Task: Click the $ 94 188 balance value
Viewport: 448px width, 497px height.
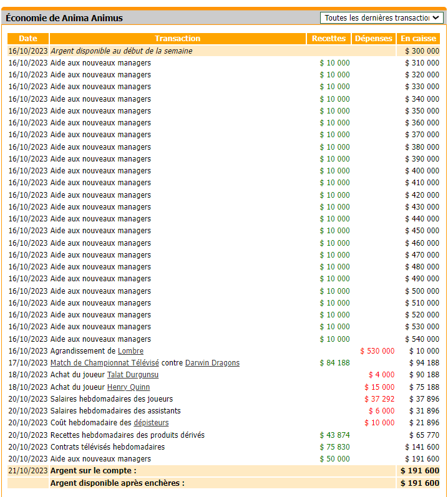Action: click(x=424, y=362)
